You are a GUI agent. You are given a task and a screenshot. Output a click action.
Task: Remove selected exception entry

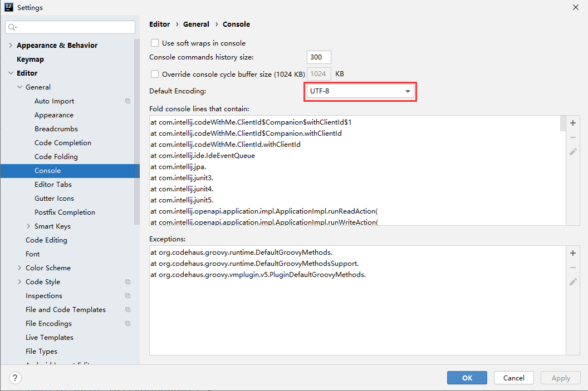tap(572, 268)
